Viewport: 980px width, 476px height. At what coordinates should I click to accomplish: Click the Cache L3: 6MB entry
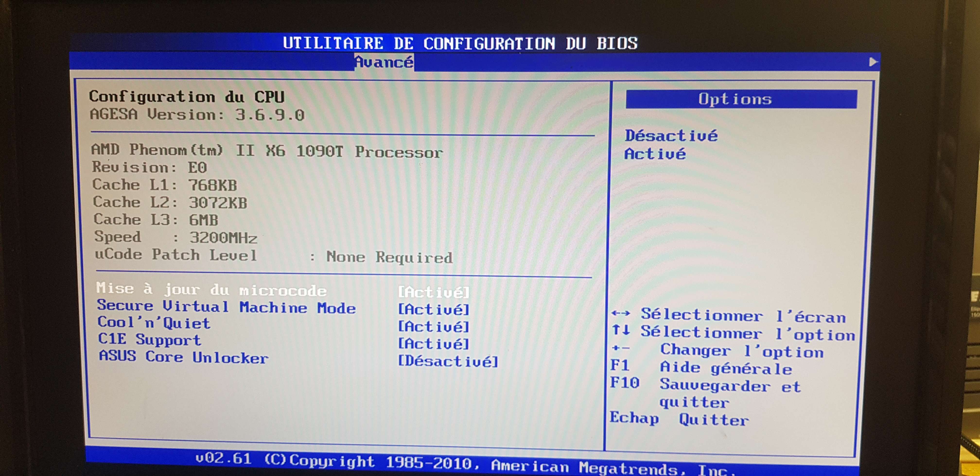[x=156, y=219]
